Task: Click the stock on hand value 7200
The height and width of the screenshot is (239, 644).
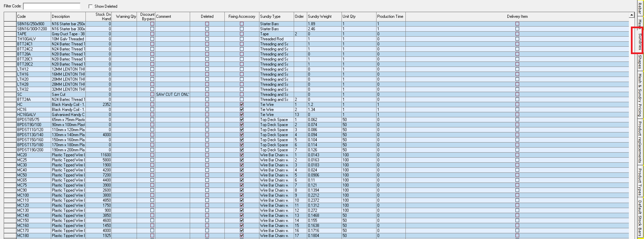Action: point(99,175)
